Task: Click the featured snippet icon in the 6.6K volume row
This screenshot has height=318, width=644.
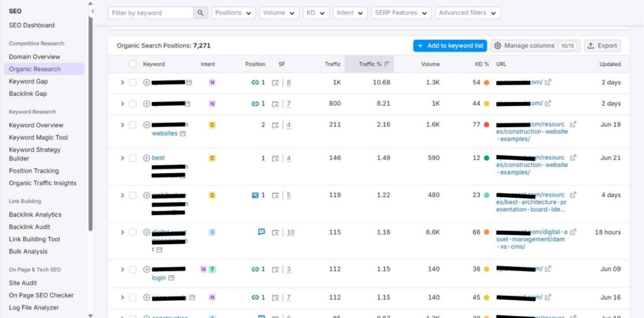Action: (x=261, y=232)
